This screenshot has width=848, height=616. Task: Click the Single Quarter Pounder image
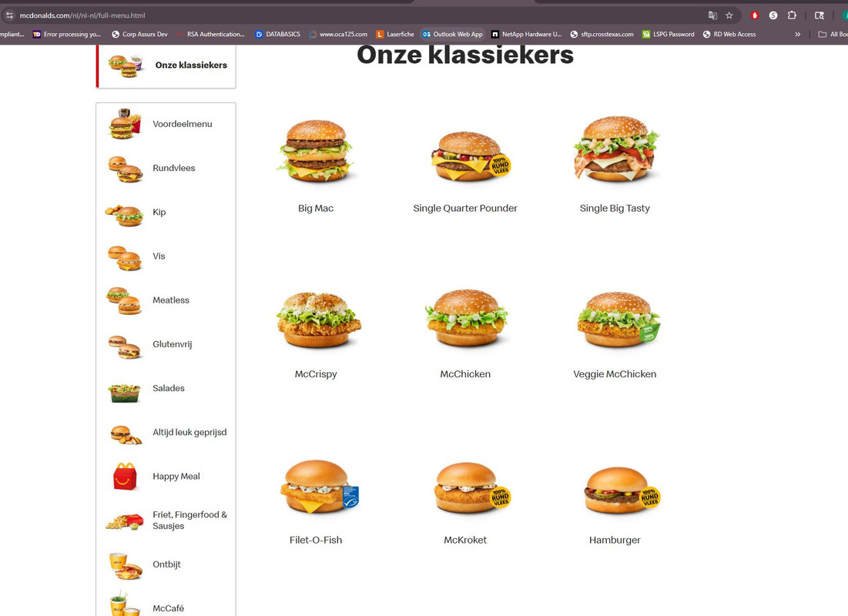pyautogui.click(x=470, y=156)
